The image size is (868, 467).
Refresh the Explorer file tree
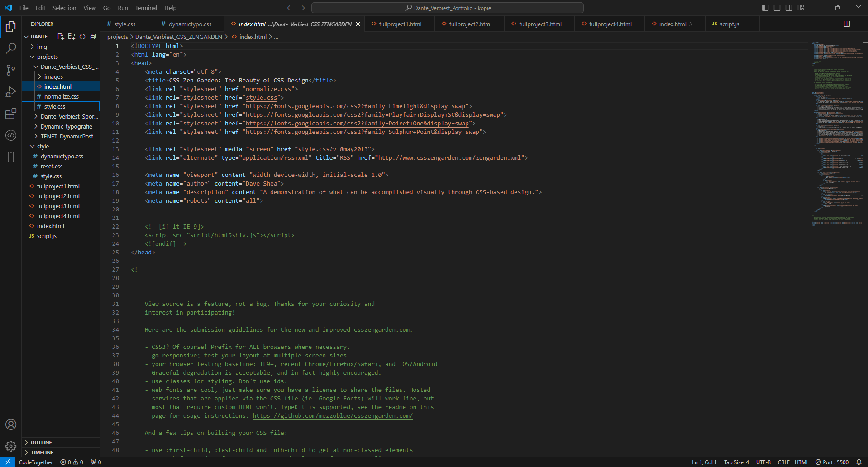click(82, 37)
